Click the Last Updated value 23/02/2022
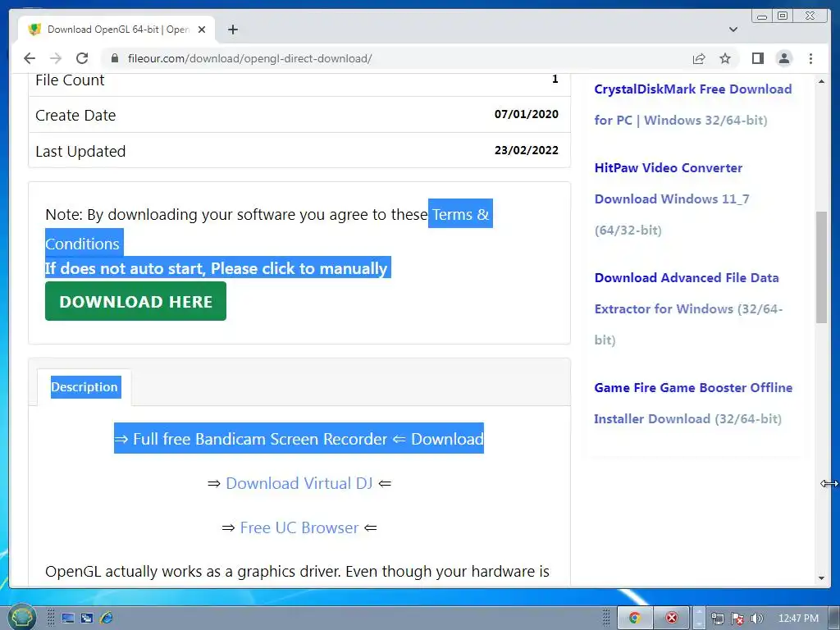This screenshot has width=840, height=630. 526,150
